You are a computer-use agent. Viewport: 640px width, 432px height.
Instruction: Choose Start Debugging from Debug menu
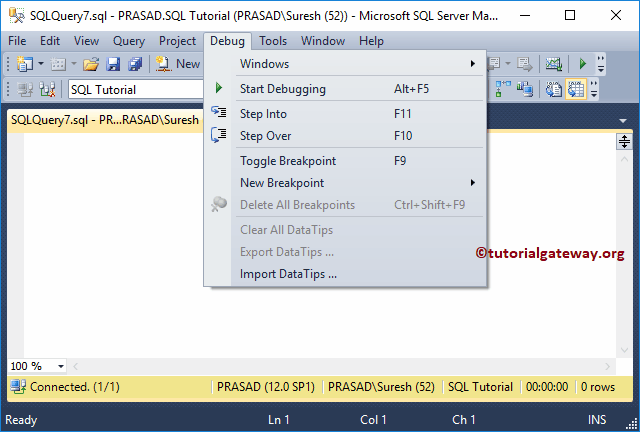point(345,89)
